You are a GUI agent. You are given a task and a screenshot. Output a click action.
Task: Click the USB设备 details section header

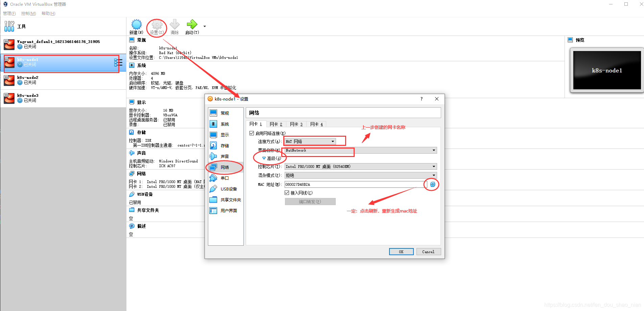145,194
